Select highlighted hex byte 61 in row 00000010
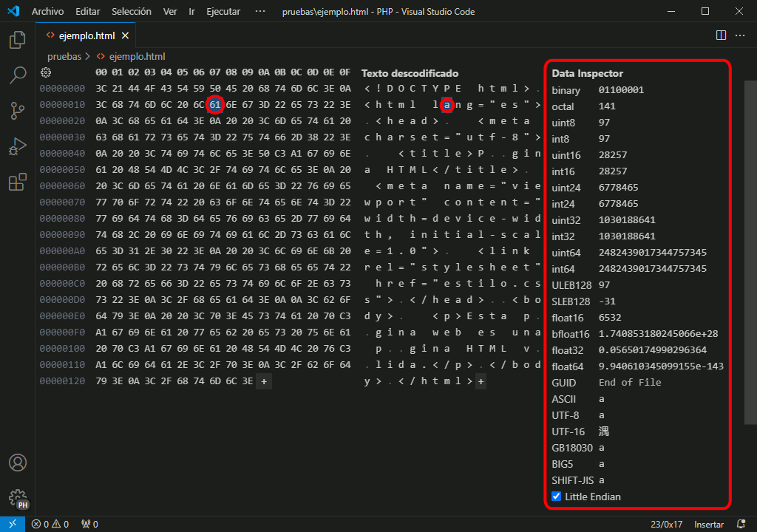Image resolution: width=757 pixels, height=532 pixels. (215, 105)
